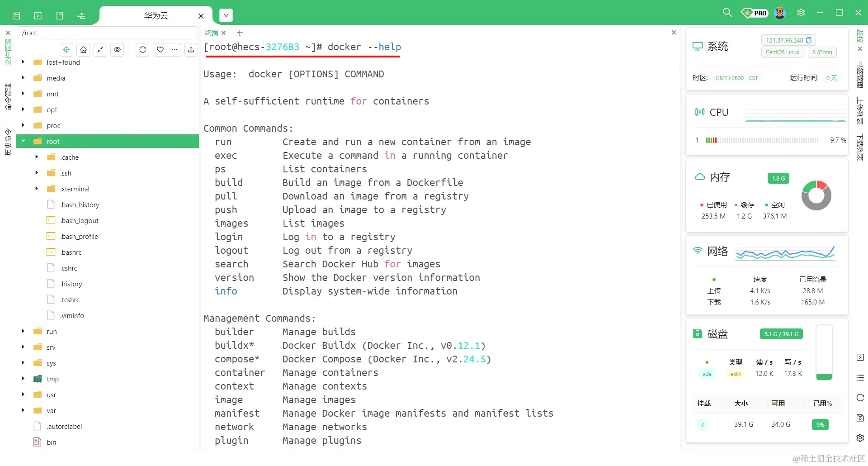Open the 文件管理 side tab

click(x=8, y=52)
